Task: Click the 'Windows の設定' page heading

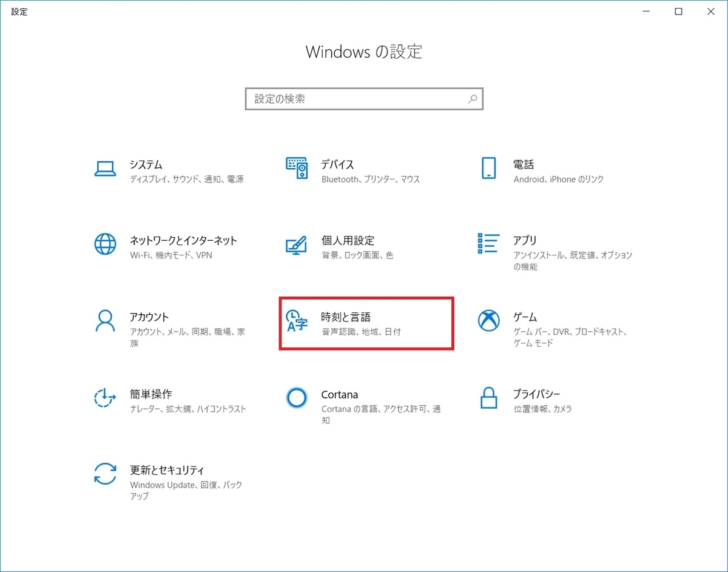Action: (x=364, y=52)
